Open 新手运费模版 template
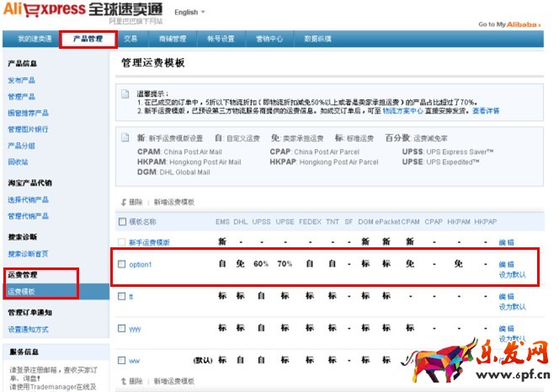Viewport: 559px width, 392px height. 149,242
